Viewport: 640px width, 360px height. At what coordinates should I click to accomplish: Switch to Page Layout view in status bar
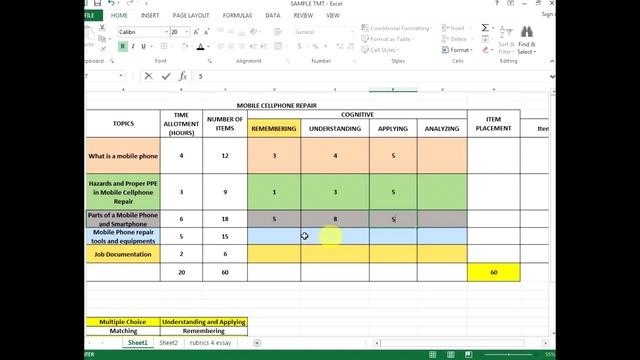click(451, 354)
